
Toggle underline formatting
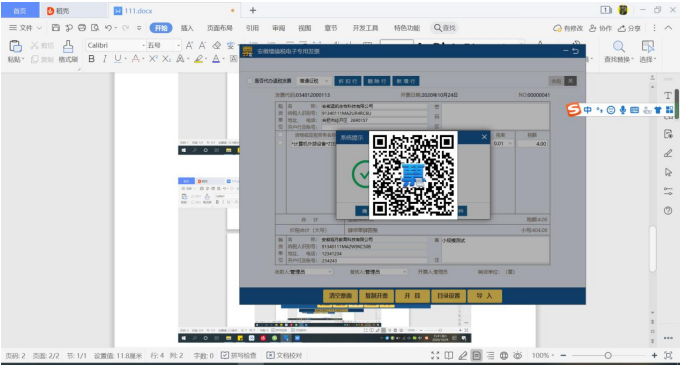pyautogui.click(x=118, y=59)
